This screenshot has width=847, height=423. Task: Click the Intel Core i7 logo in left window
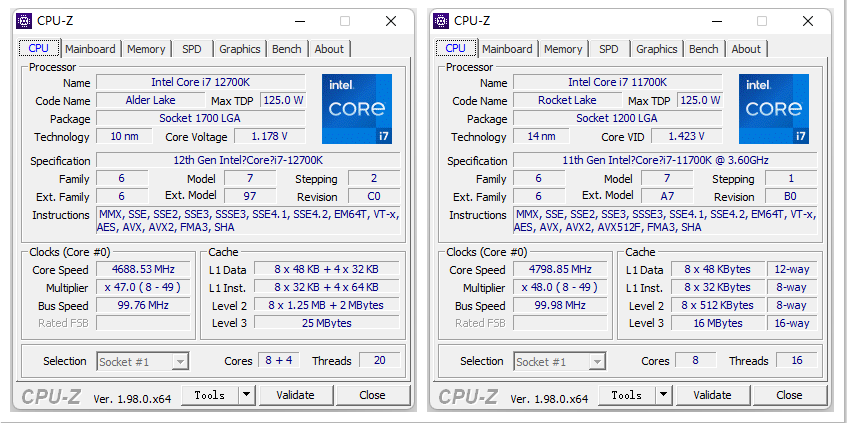[357, 109]
